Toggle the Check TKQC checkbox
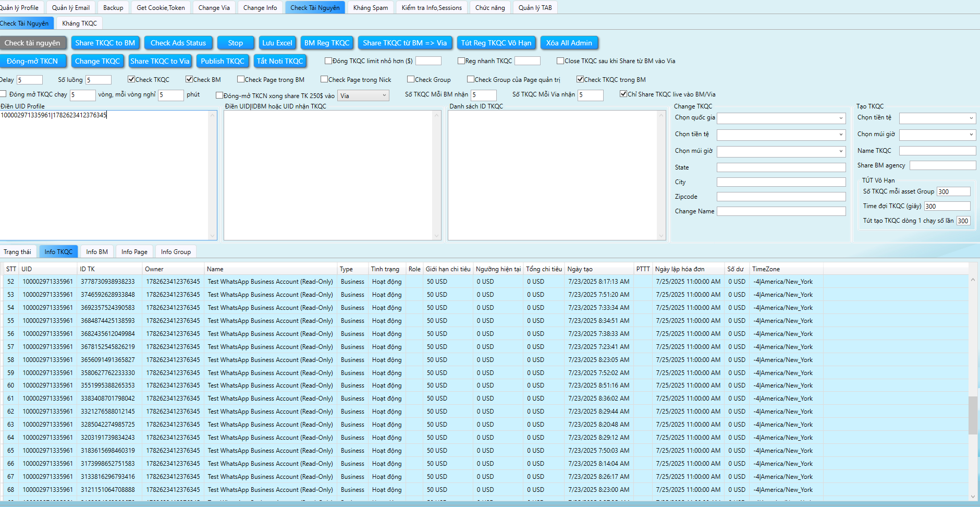 131,79
